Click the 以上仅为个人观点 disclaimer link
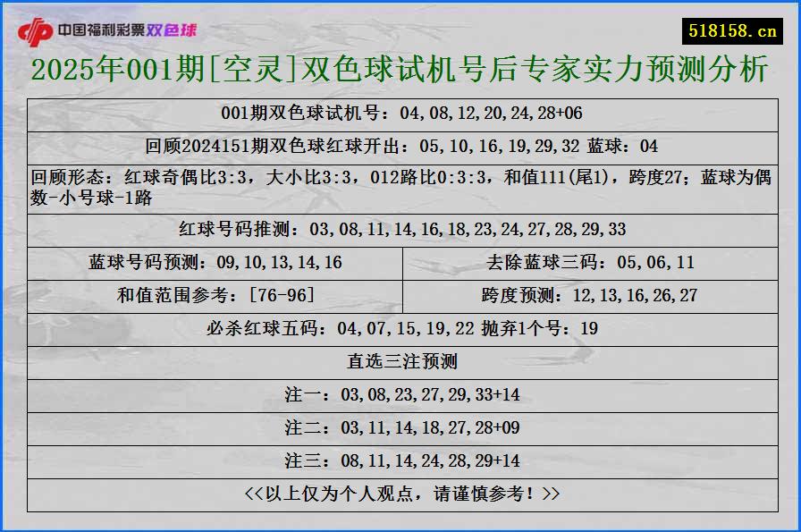 click(400, 491)
